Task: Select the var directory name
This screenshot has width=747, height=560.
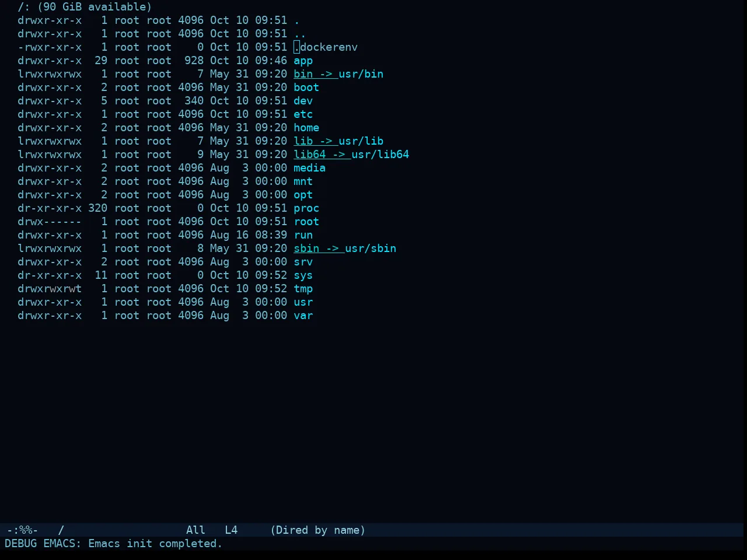Action: [x=303, y=316]
